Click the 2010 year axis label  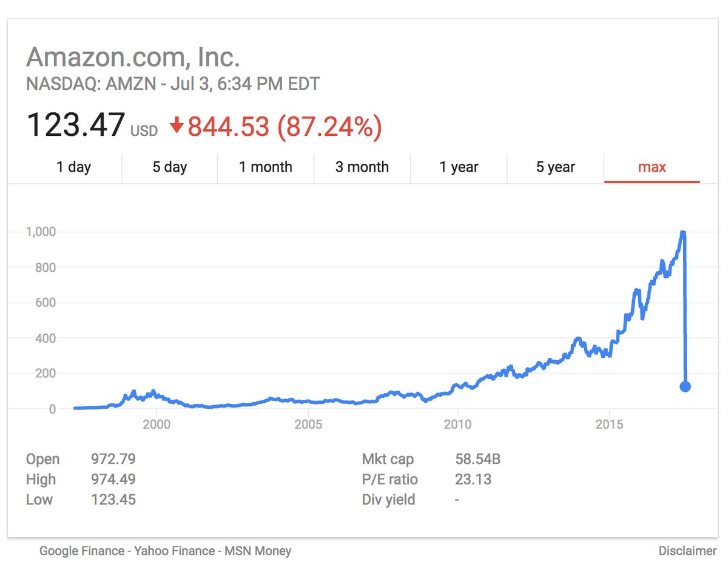[457, 425]
